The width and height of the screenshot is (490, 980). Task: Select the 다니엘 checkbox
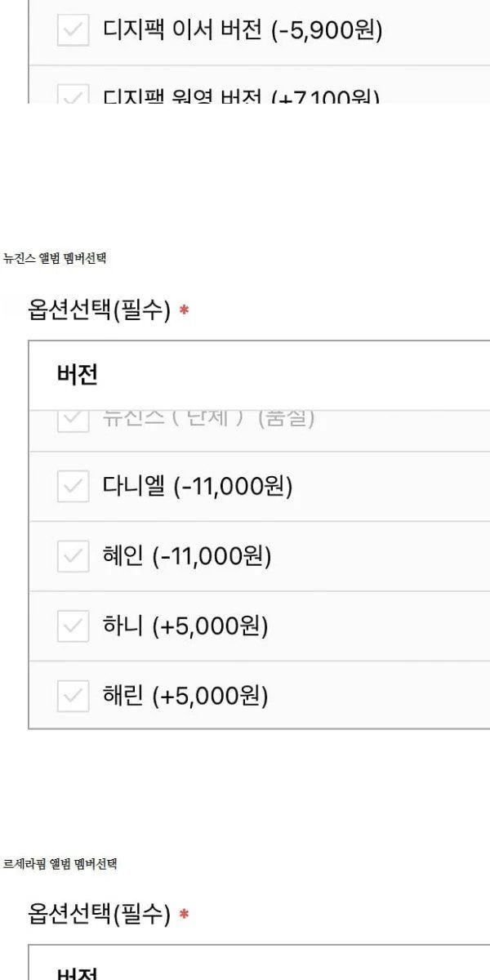coord(73,487)
